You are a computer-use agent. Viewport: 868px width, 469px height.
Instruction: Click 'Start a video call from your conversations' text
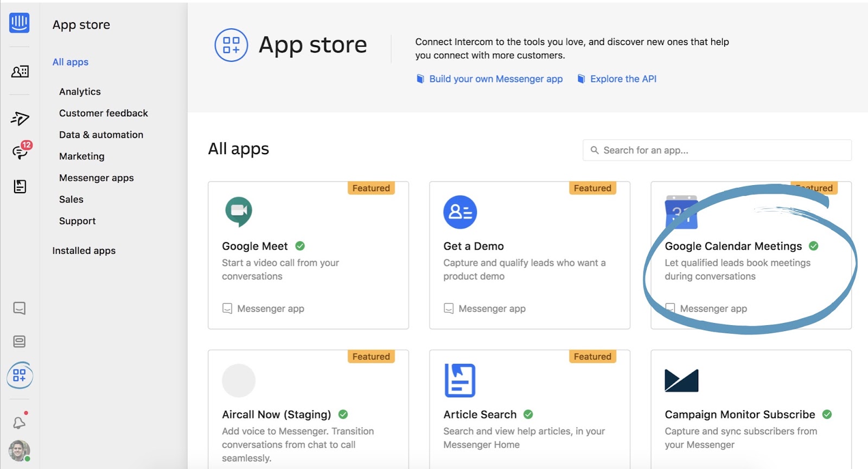coord(280,269)
